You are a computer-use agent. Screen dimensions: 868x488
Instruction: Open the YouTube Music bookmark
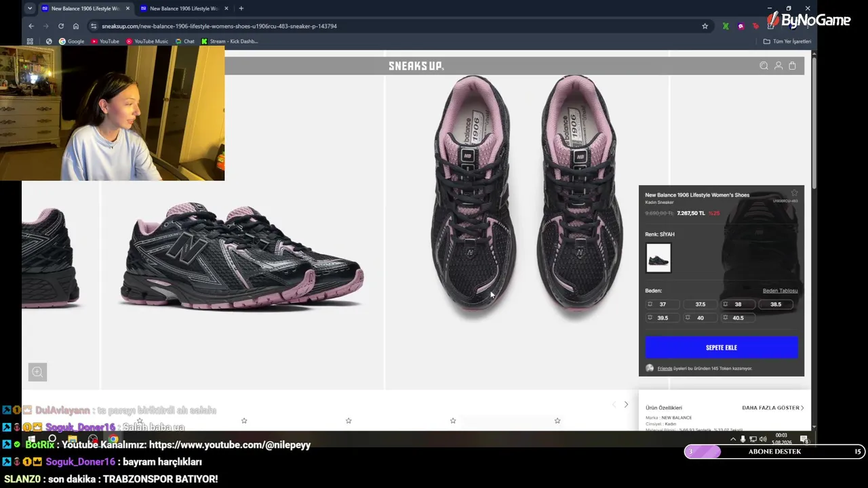pyautogui.click(x=147, y=41)
